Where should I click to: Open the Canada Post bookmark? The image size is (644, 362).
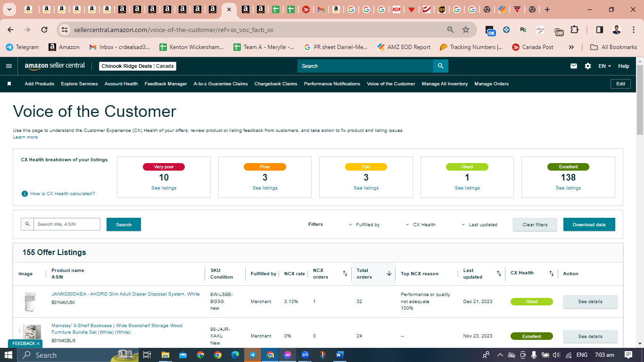[533, 47]
